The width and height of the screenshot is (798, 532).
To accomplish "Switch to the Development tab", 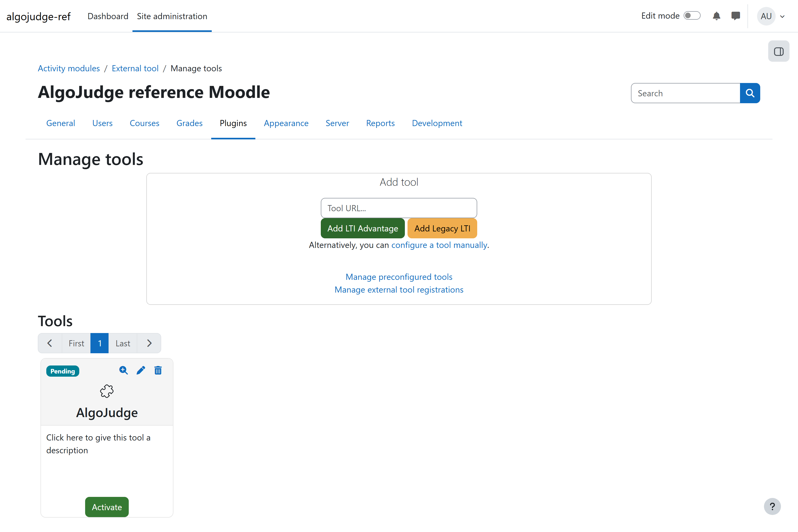I will (x=437, y=123).
